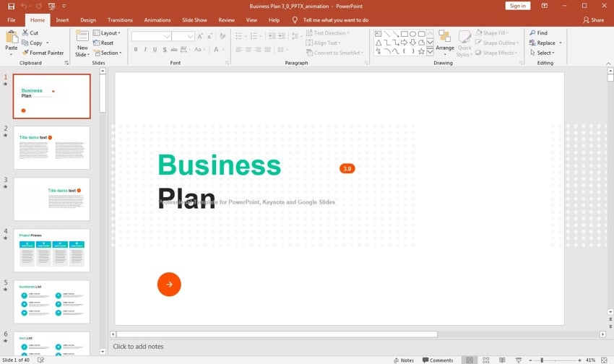The height and width of the screenshot is (364, 614).
Task: Expand the Layout dropdown
Action: pos(111,32)
